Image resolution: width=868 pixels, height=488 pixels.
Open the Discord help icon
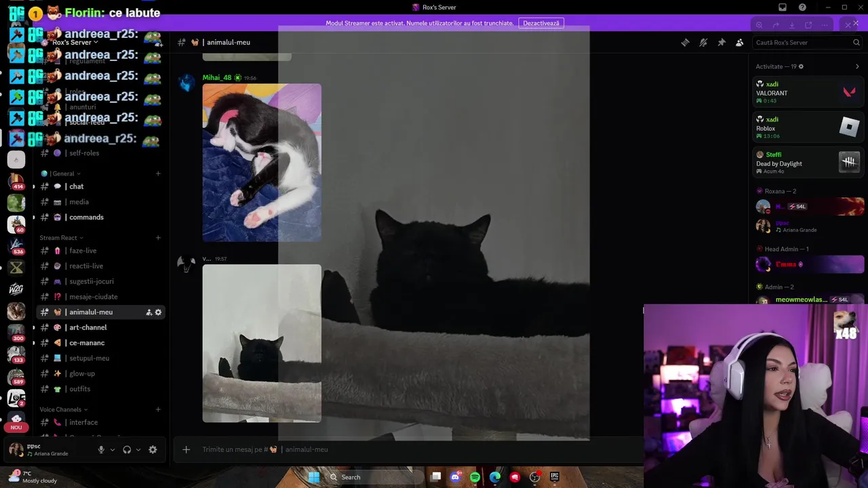point(802,7)
